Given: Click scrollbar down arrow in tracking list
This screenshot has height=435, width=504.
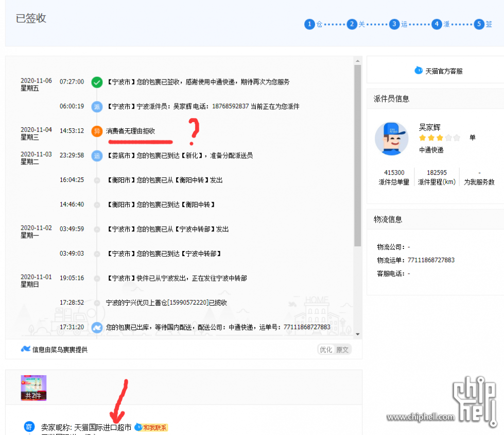Looking at the screenshot, I should pyautogui.click(x=357, y=334).
